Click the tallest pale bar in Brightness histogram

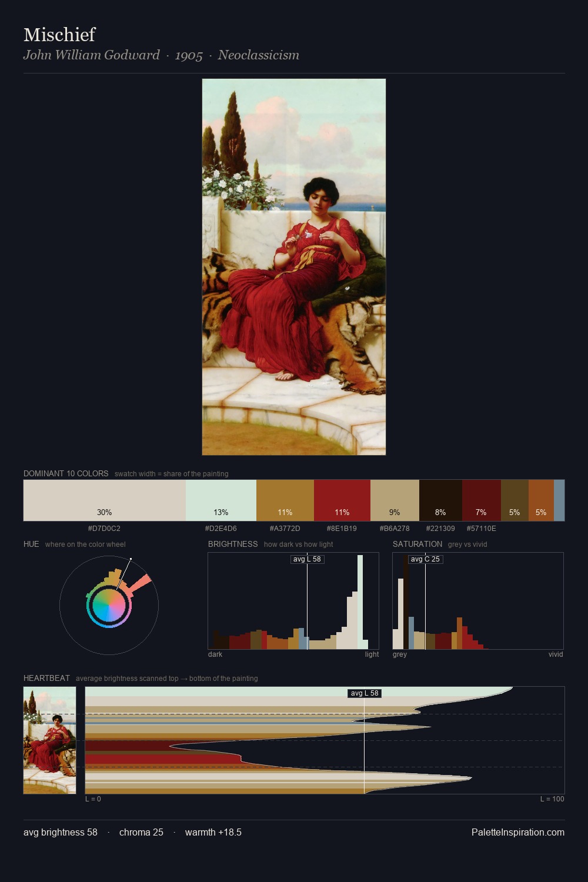click(360, 602)
